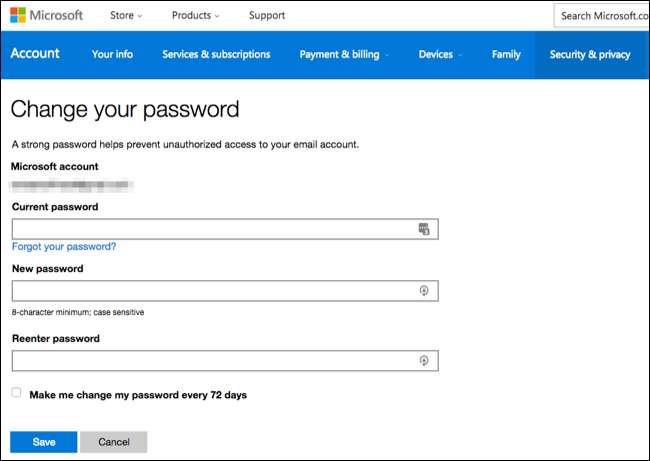Click the key icon in Reenter password field
The height and width of the screenshot is (461, 650).
[424, 360]
